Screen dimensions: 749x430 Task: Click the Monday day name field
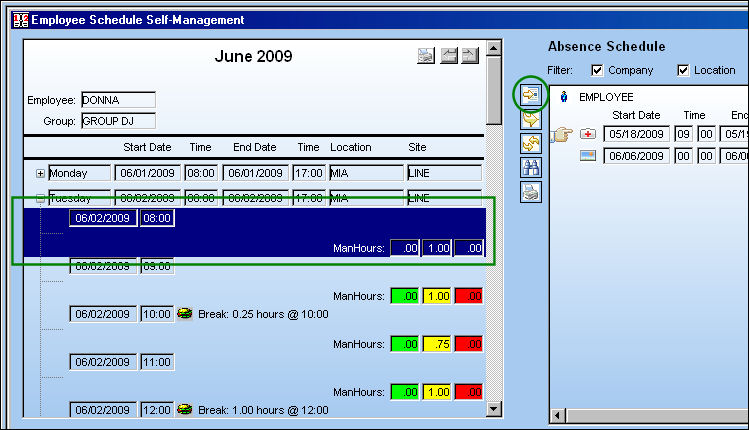pyautogui.click(x=79, y=173)
